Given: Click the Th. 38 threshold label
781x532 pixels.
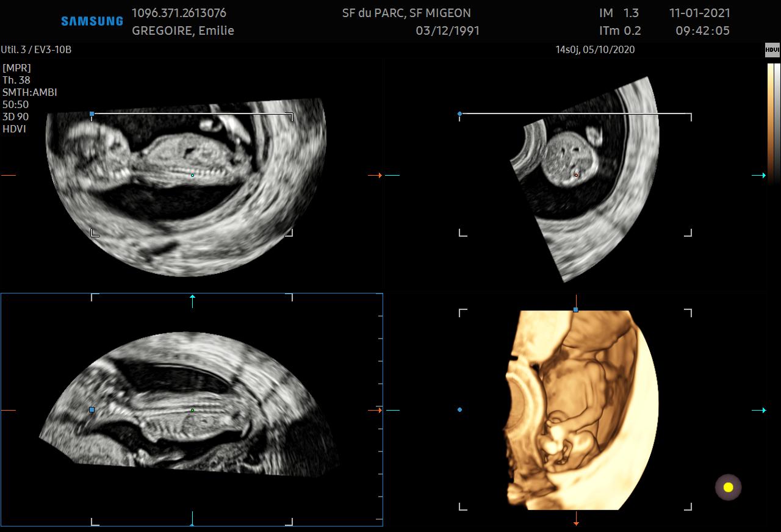Looking at the screenshot, I should click(16, 80).
